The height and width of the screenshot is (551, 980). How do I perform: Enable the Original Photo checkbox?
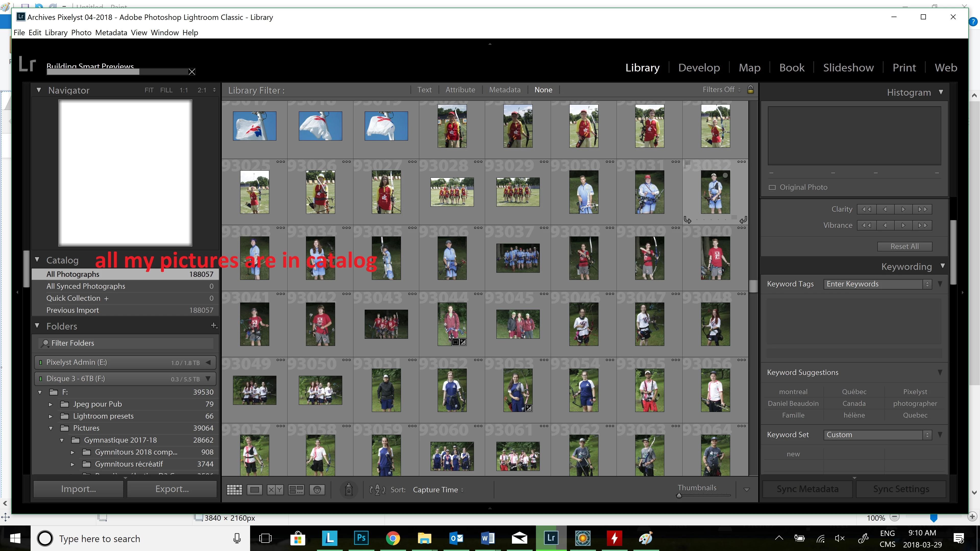click(x=772, y=187)
